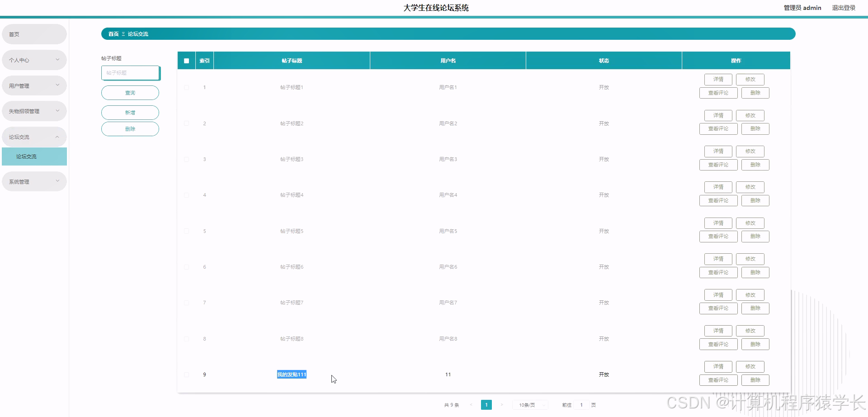The image size is (868, 417).
Task: Click 删除 for row 帖子标题7
Action: tap(755, 308)
